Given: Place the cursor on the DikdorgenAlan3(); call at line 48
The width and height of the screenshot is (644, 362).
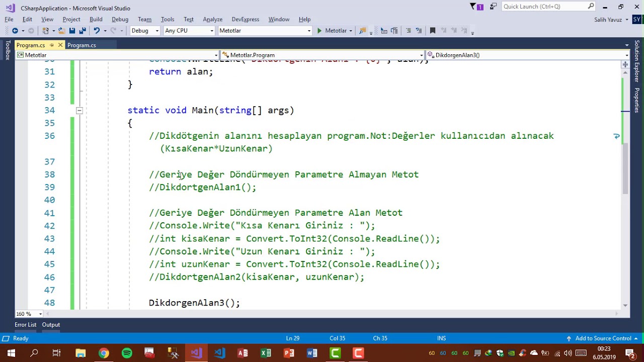Looking at the screenshot, I should pos(194,303).
